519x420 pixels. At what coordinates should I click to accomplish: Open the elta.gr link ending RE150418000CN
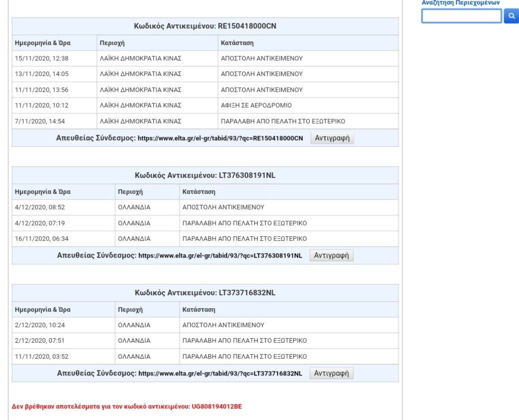tap(220, 138)
